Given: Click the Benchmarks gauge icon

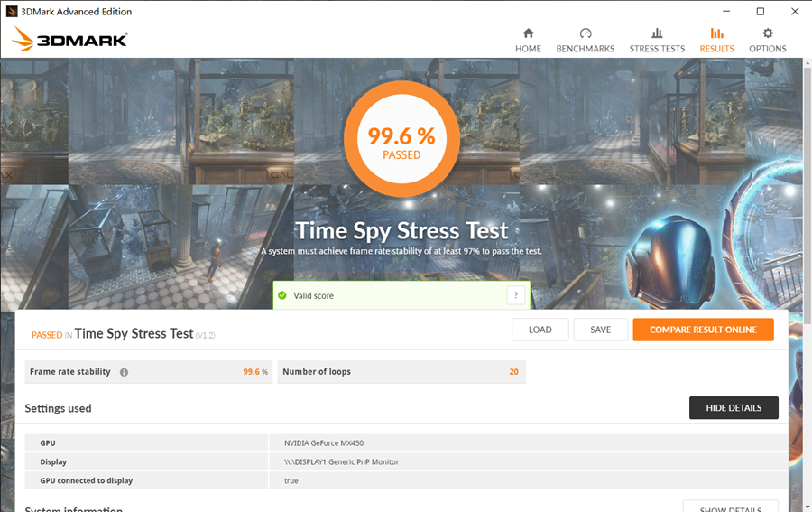Looking at the screenshot, I should click(586, 33).
